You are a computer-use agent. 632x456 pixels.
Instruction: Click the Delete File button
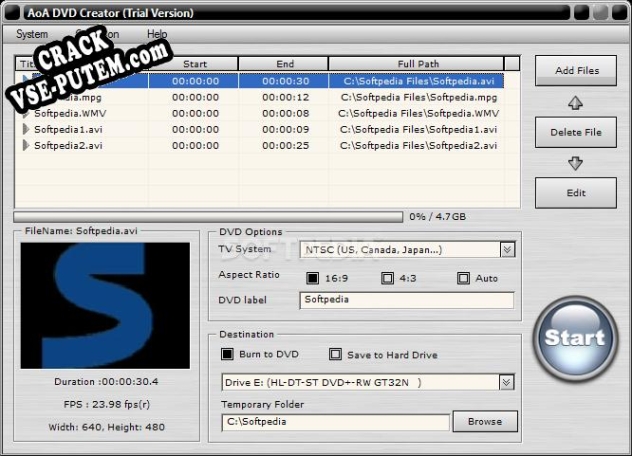576,132
